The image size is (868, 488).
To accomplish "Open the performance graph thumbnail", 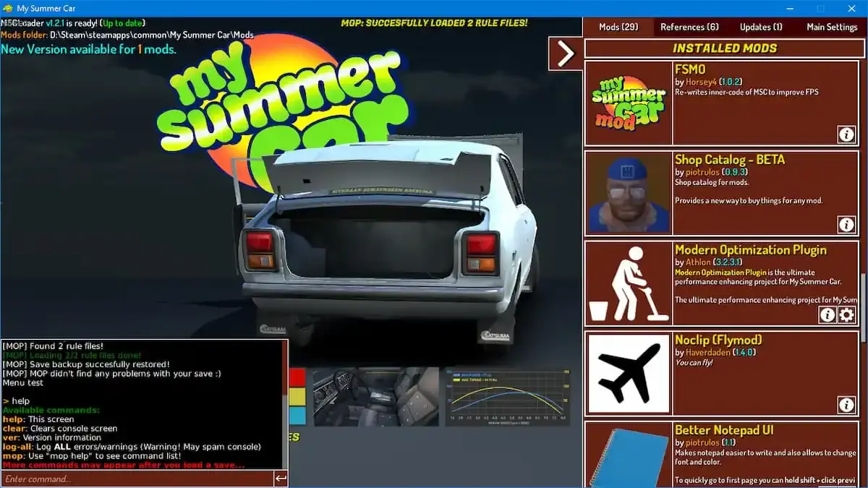I will [507, 396].
